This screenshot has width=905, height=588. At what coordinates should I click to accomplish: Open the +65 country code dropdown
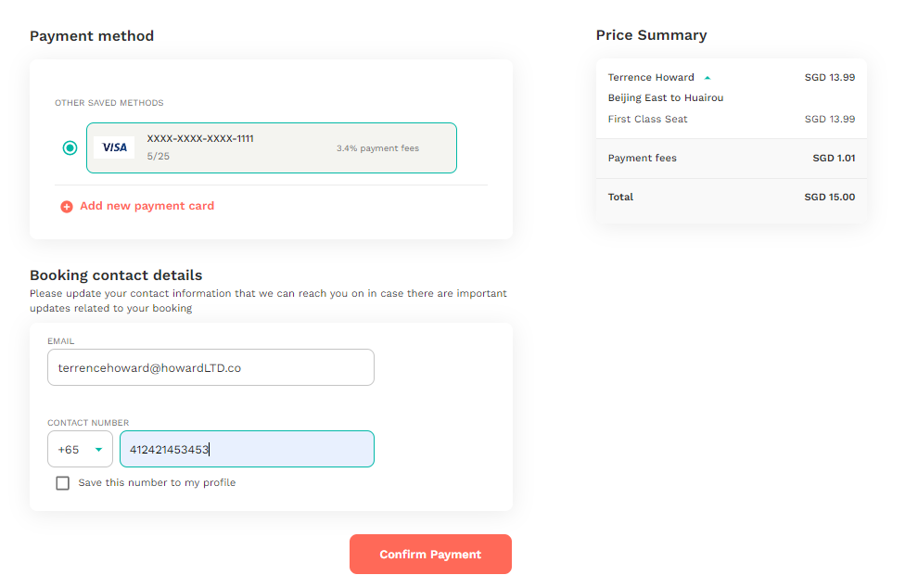(81, 449)
